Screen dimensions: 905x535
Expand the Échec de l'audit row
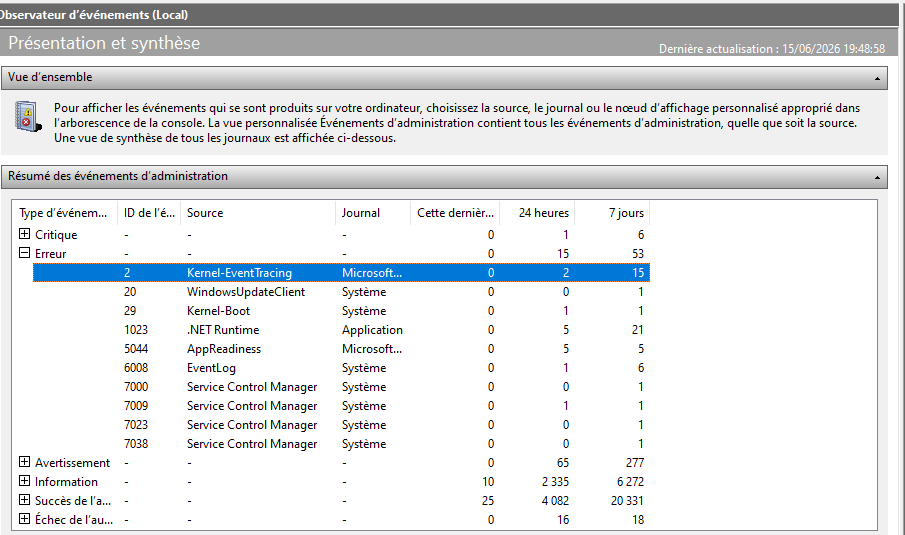pos(24,519)
